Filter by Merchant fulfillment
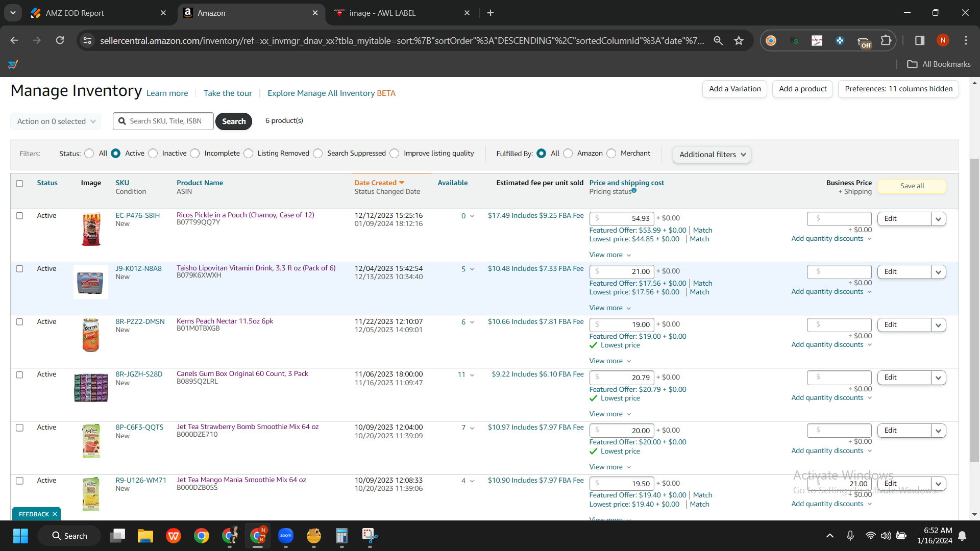This screenshot has height=551, width=980. coord(611,154)
